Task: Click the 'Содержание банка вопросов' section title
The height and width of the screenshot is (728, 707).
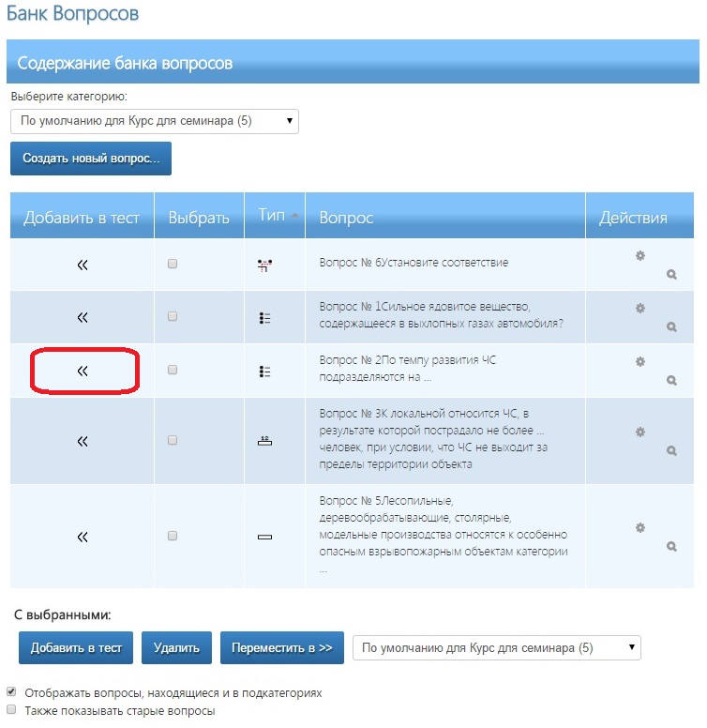Action: 125,63
